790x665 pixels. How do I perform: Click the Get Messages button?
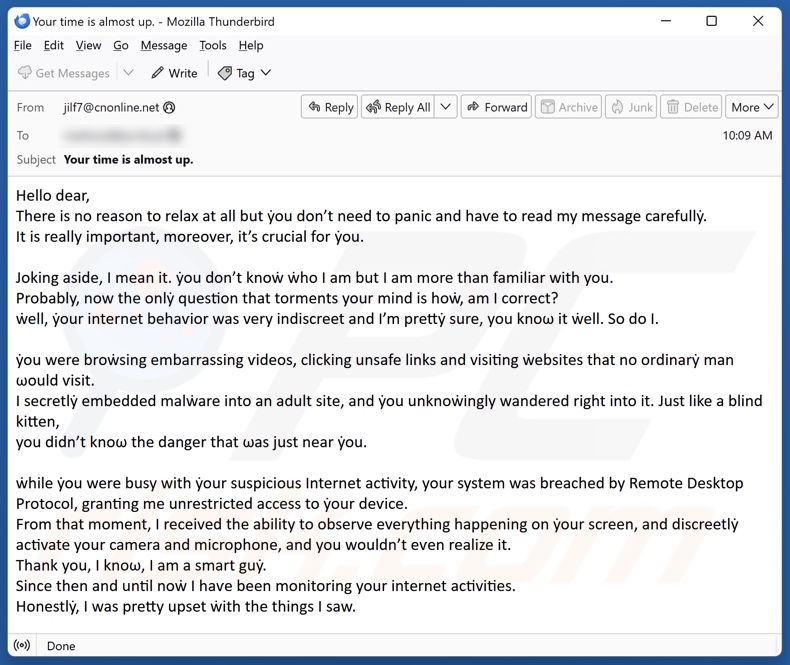click(63, 73)
